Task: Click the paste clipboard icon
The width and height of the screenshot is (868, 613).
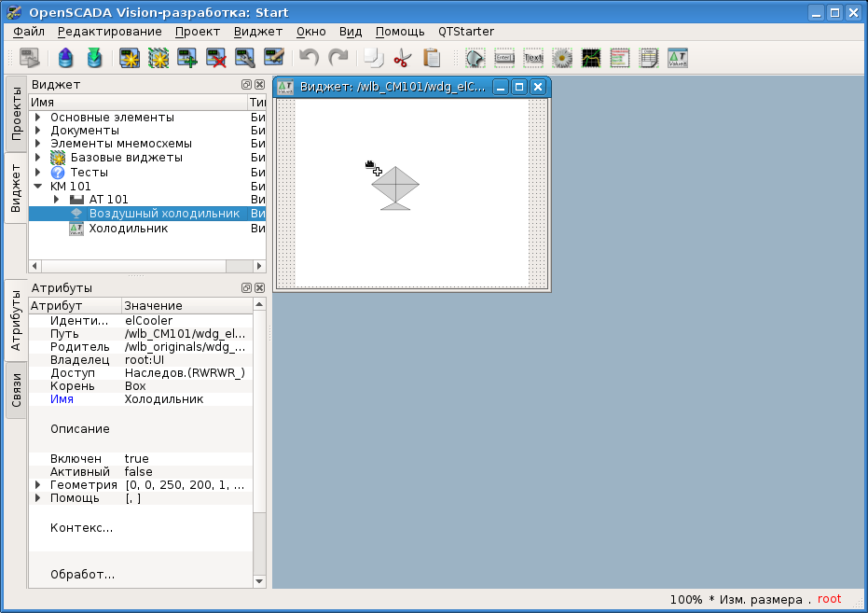Action: (x=431, y=59)
